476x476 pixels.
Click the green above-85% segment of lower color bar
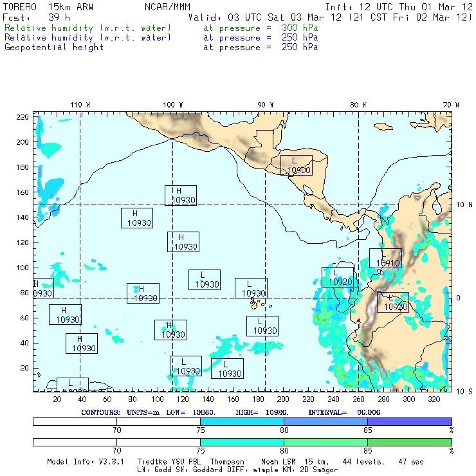[410, 442]
